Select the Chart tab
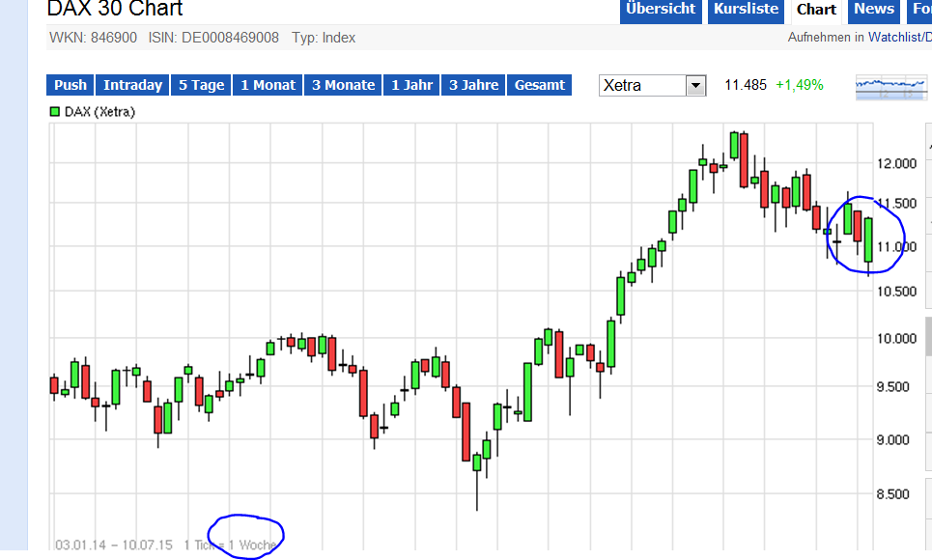This screenshot has height=560, width=932. coord(816,10)
